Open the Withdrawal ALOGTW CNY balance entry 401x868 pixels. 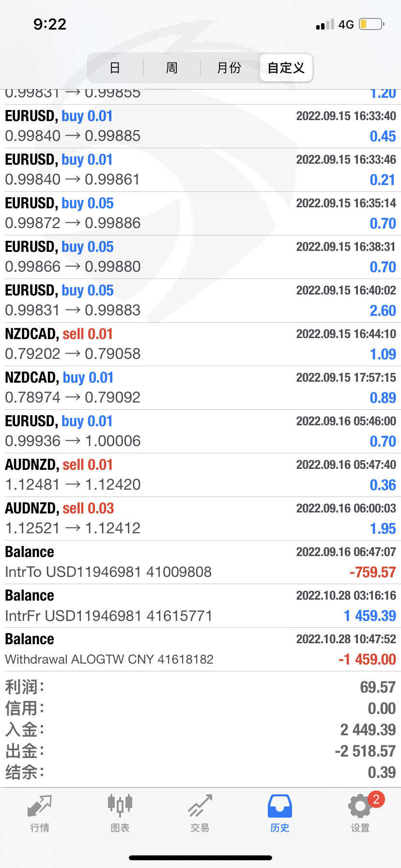point(200,650)
